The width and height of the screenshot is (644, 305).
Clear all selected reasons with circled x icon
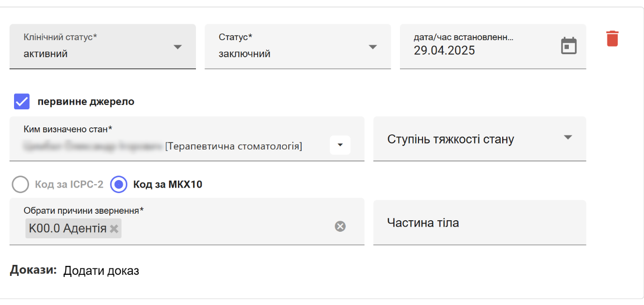coord(340,227)
